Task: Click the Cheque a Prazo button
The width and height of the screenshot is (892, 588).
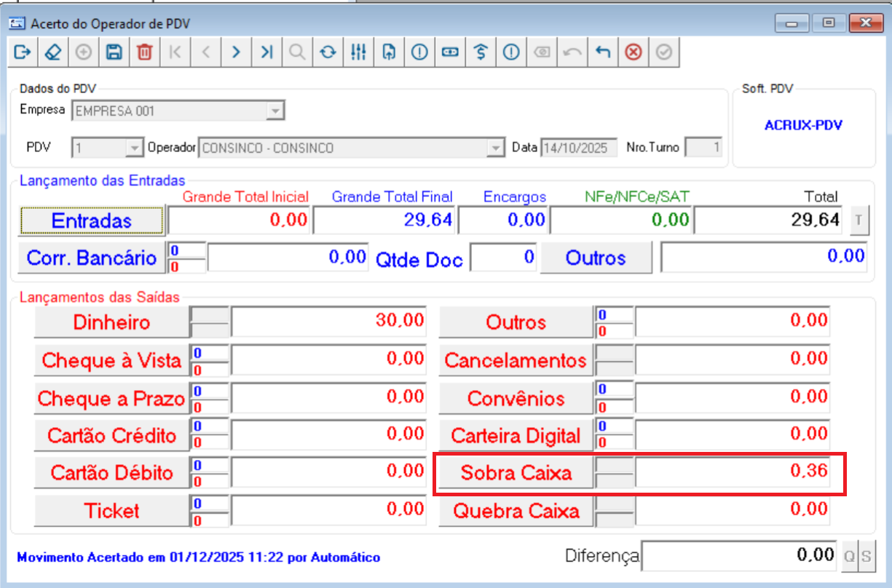Action: (x=111, y=398)
